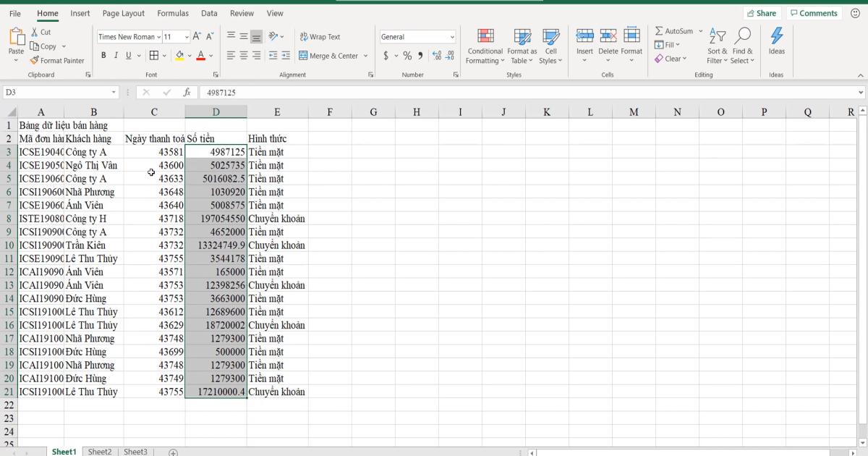Open Conditional Formatting options

point(485,45)
